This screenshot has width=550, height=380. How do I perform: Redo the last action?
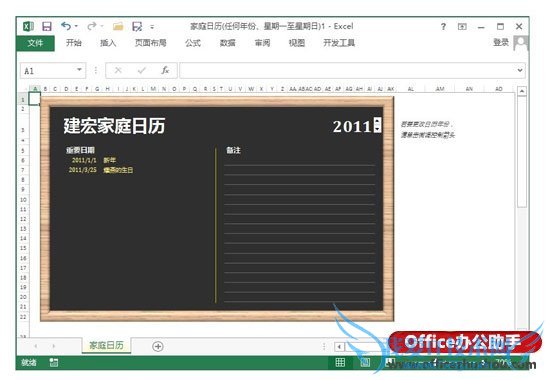(92, 26)
